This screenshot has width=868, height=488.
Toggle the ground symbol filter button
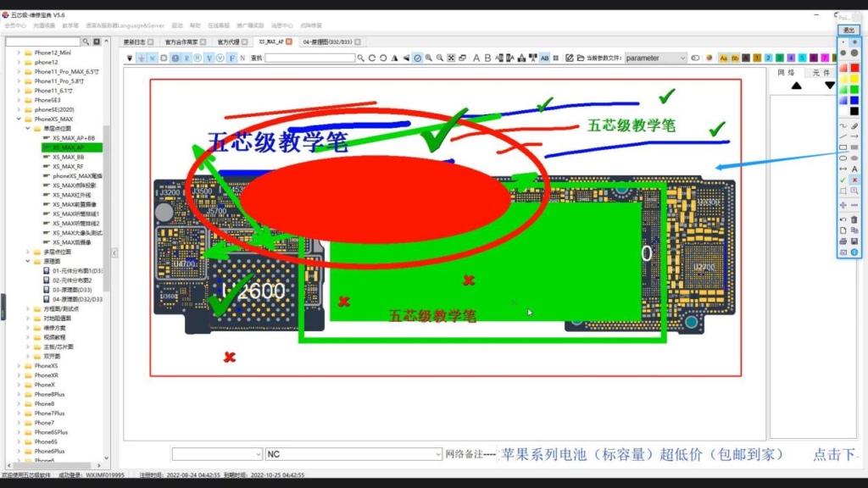[142, 58]
